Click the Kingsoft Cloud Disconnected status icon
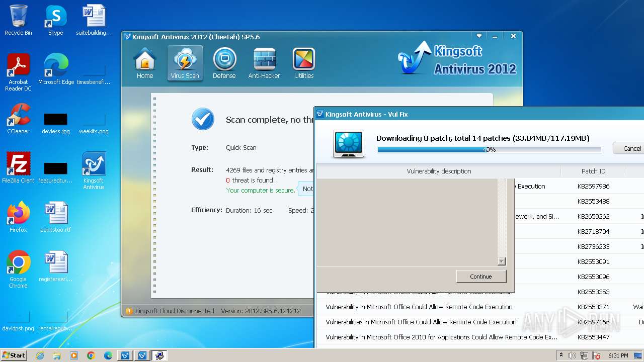Viewport: 644px width, 362px height. click(129, 311)
